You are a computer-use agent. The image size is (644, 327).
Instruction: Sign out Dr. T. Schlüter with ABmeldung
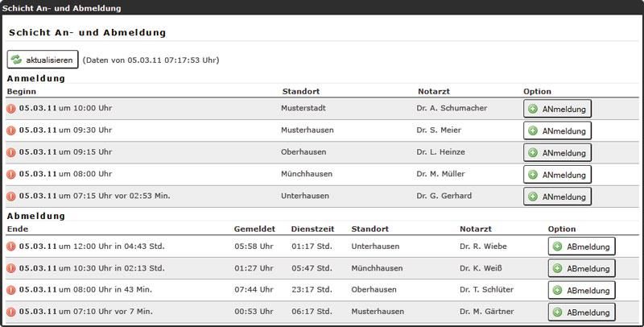coord(582,290)
